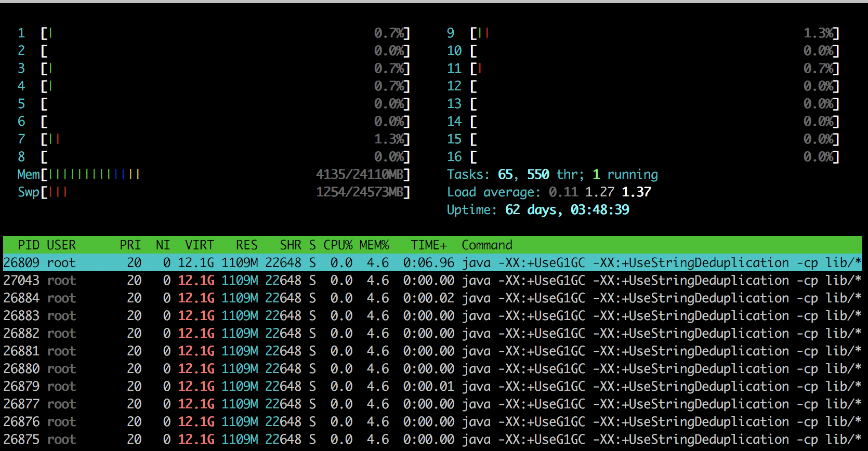The width and height of the screenshot is (868, 451).
Task: Sort by the USER column header
Action: pos(61,245)
